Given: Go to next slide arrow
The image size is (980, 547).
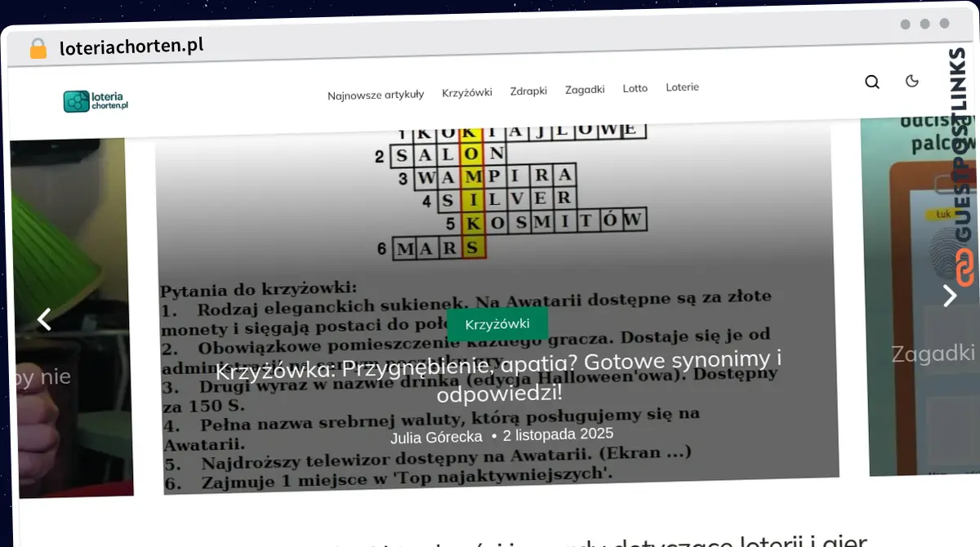Looking at the screenshot, I should pos(949,295).
